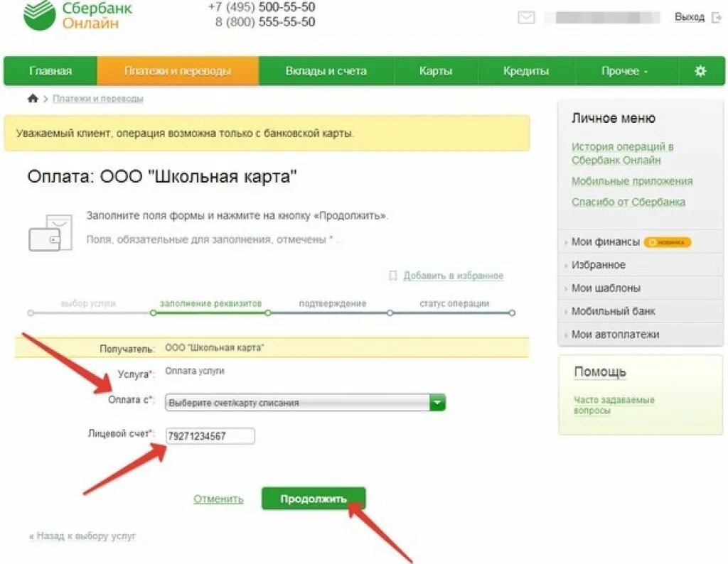Open Спасибо от Сбербанка link

[x=628, y=202]
